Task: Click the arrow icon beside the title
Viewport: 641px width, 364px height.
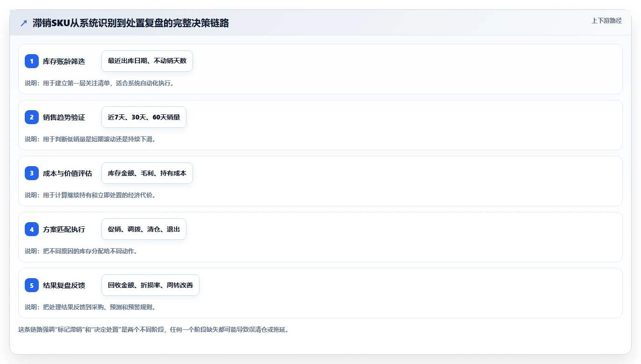Action: click(23, 23)
